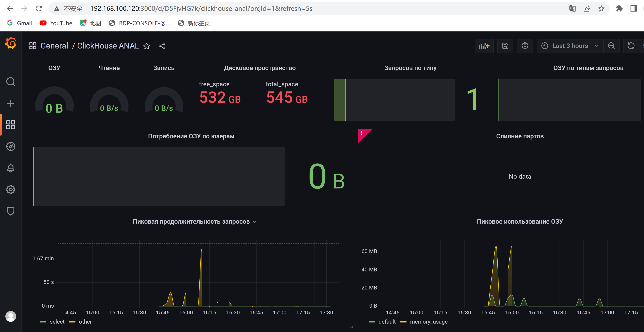Click the Запросов по типу panel title
Viewport: 644px width, 332px height.
pyautogui.click(x=410, y=68)
